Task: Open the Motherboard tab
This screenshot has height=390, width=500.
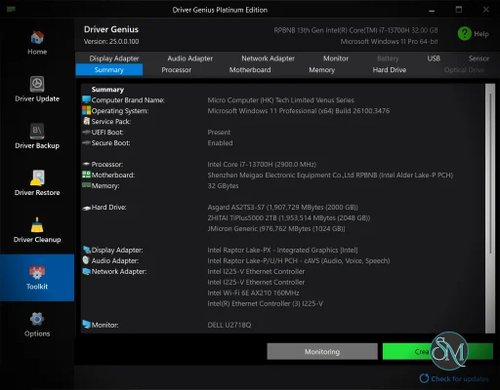Action: (x=250, y=70)
